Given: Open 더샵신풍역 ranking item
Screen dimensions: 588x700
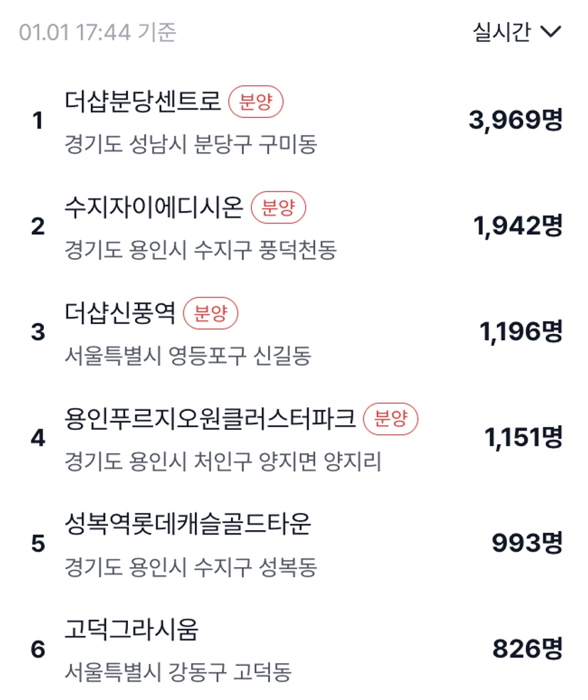Looking at the screenshot, I should [x=120, y=313].
